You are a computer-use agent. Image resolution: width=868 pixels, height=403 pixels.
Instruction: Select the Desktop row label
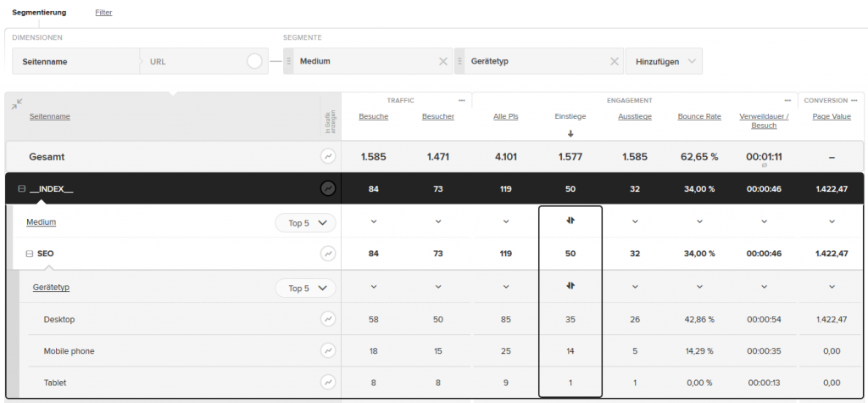pos(59,319)
